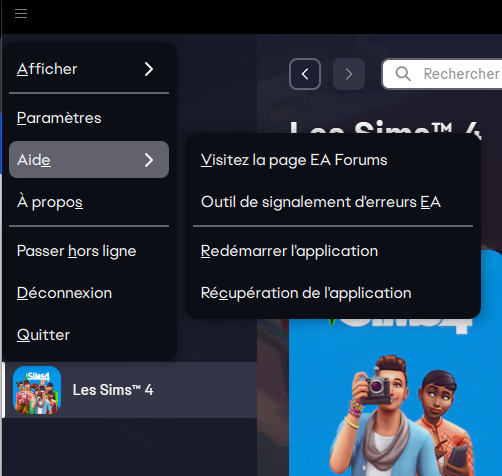The width and height of the screenshot is (502, 476).
Task: Click the forward navigation arrow button
Action: click(349, 74)
